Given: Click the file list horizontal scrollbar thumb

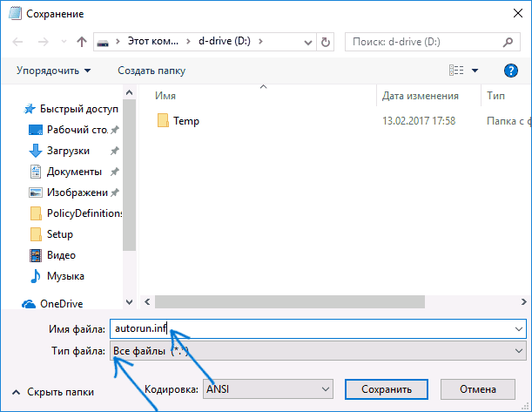Looking at the screenshot, I should pyautogui.click(x=290, y=301).
